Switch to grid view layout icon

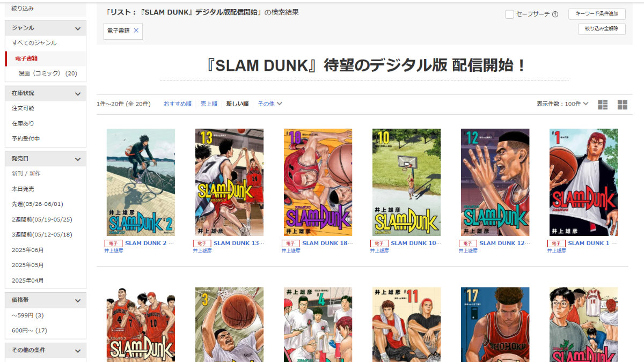pos(623,105)
